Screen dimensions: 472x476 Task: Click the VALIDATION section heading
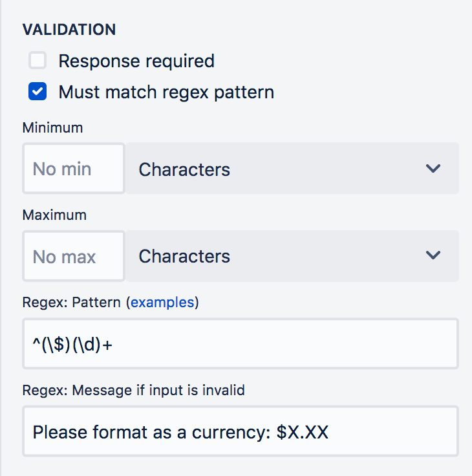coord(69,30)
